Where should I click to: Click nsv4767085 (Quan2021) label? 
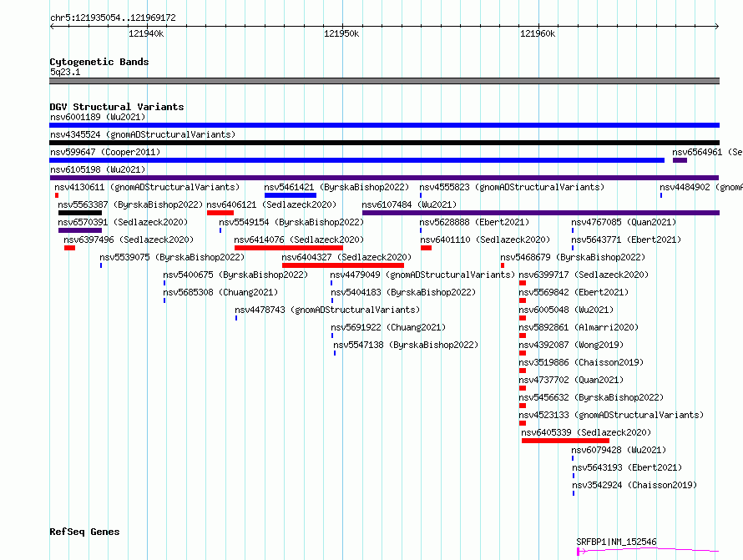point(624,222)
